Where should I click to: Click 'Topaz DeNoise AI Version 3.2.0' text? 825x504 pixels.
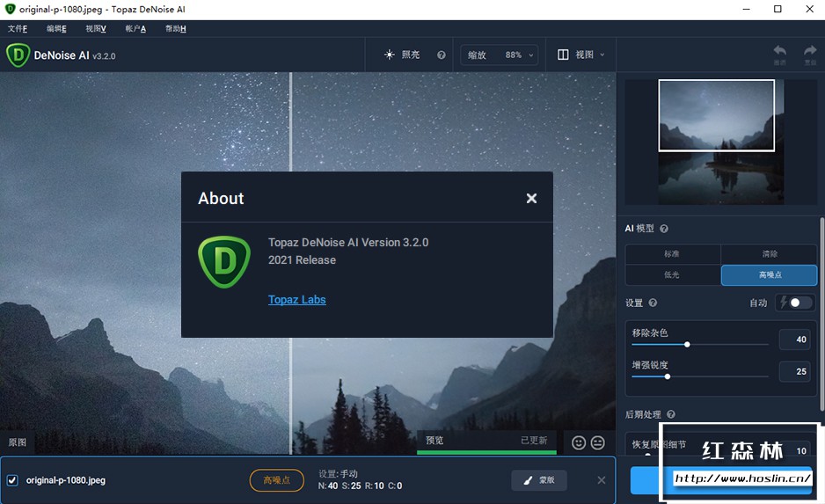click(348, 243)
